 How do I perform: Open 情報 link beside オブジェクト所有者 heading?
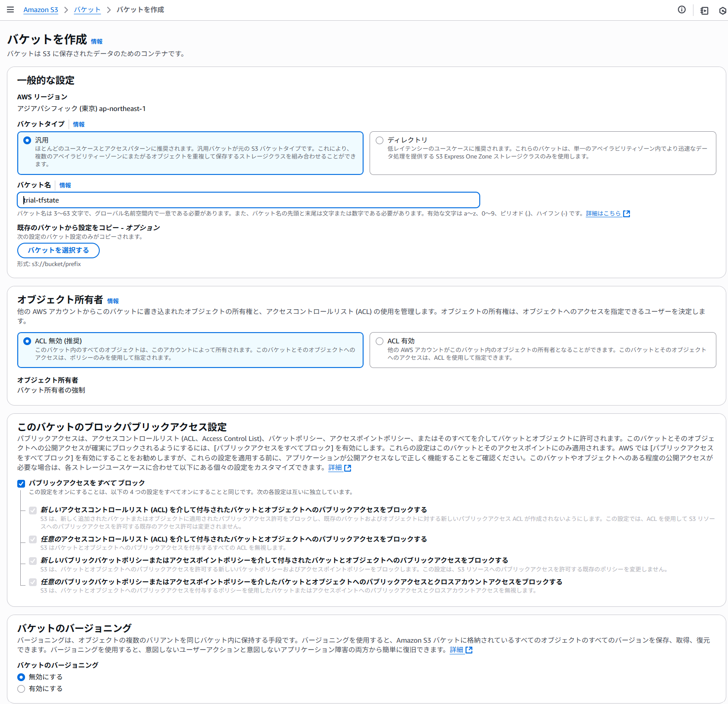[x=113, y=301]
